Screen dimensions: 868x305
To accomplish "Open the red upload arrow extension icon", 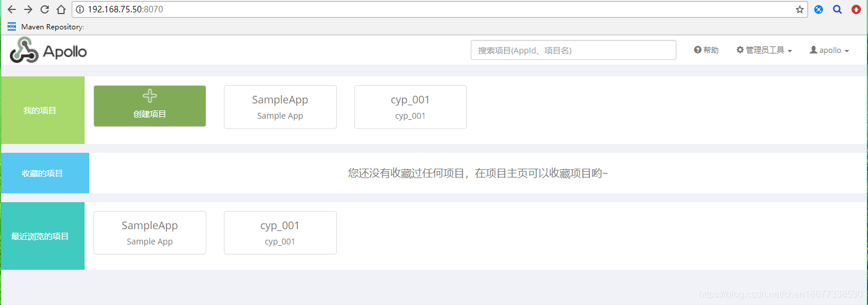I will coord(856,9).
